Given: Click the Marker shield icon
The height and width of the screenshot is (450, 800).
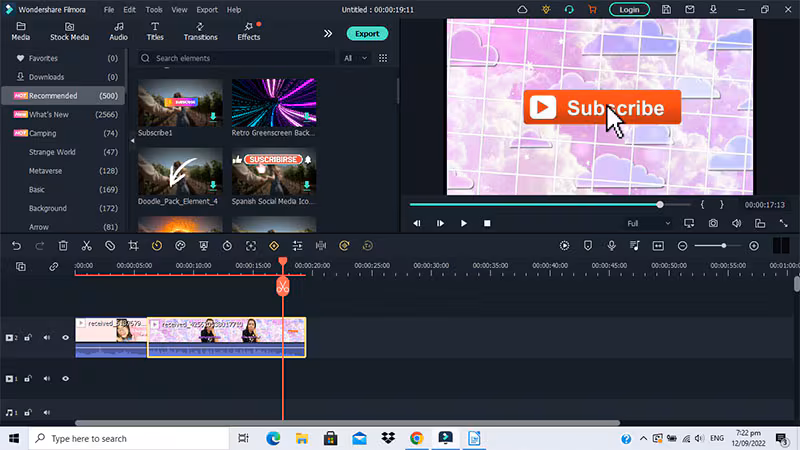Looking at the screenshot, I should [588, 246].
